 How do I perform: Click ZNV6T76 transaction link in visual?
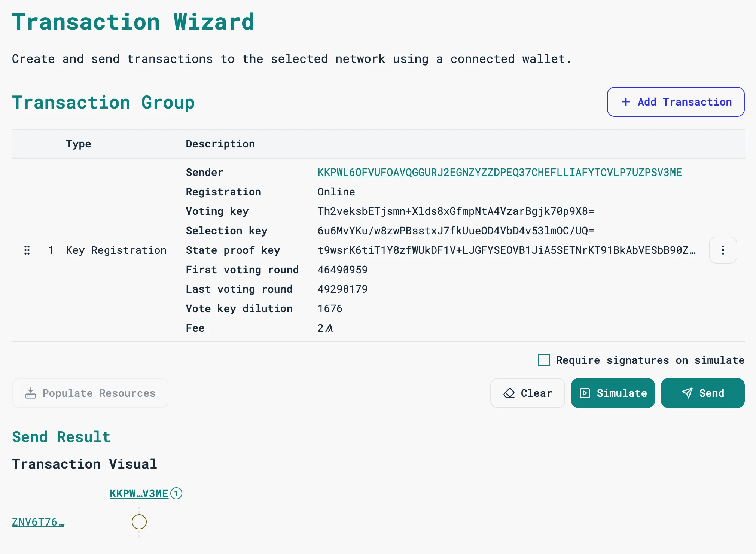point(37,522)
